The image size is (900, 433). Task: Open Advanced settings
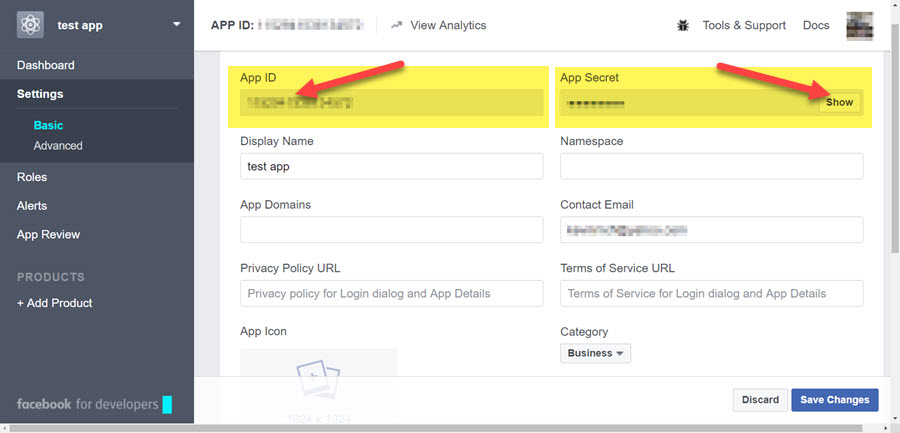58,145
